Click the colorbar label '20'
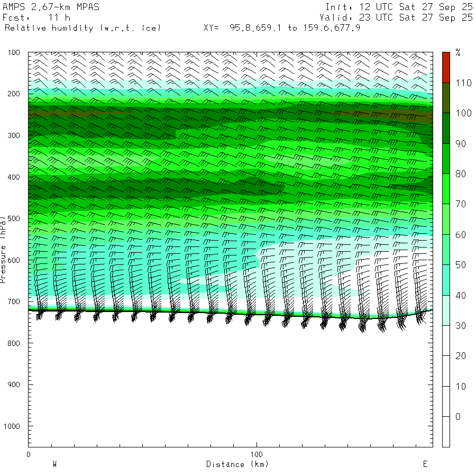 pyautogui.click(x=461, y=356)
